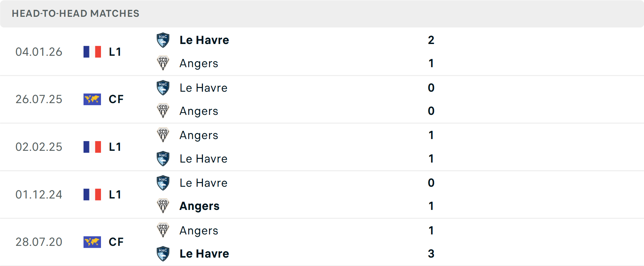Click the Angers crest in the 01.12.24 row

pos(163,206)
